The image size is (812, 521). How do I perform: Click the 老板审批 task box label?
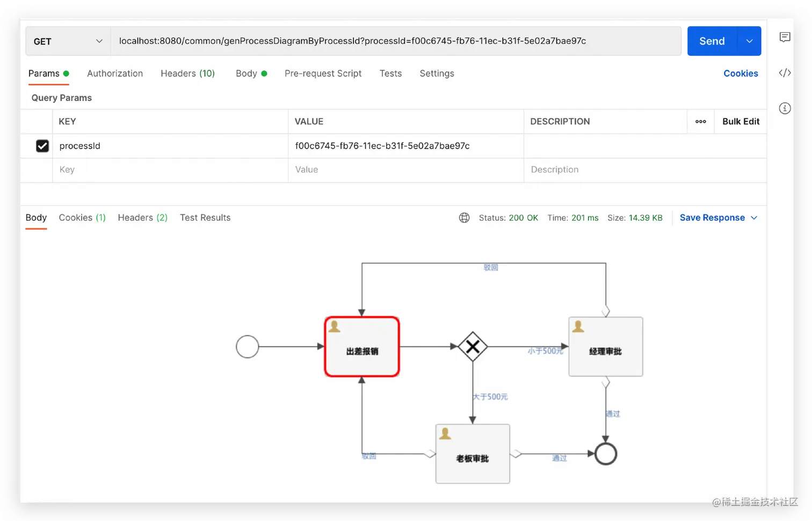click(x=473, y=459)
